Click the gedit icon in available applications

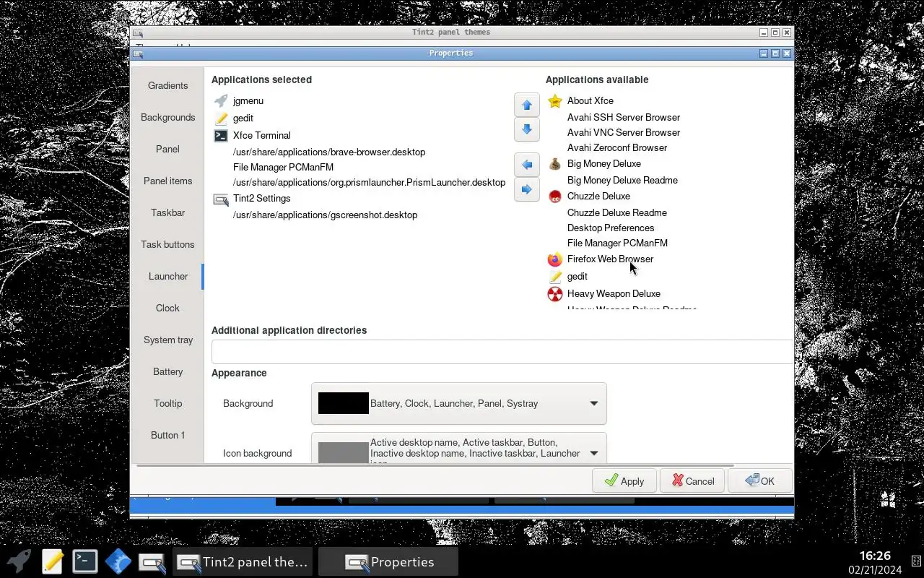coord(554,277)
